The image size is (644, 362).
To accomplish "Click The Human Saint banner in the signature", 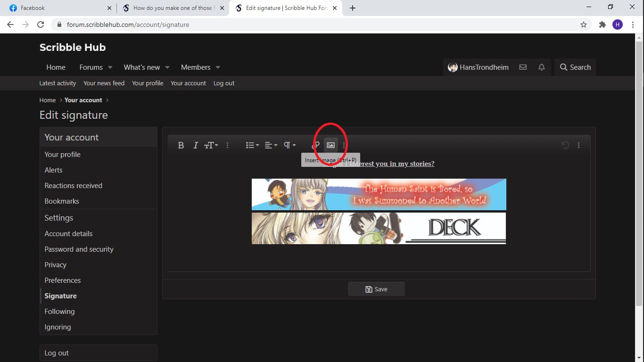I will coord(379,194).
